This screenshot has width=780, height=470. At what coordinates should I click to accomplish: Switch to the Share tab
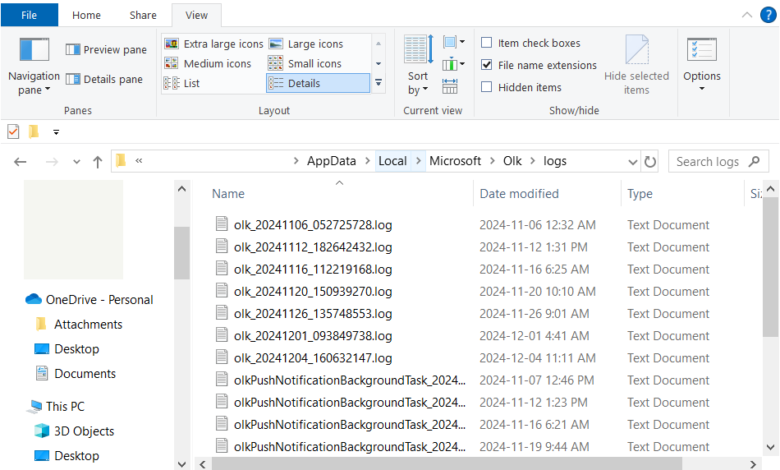[x=143, y=15]
